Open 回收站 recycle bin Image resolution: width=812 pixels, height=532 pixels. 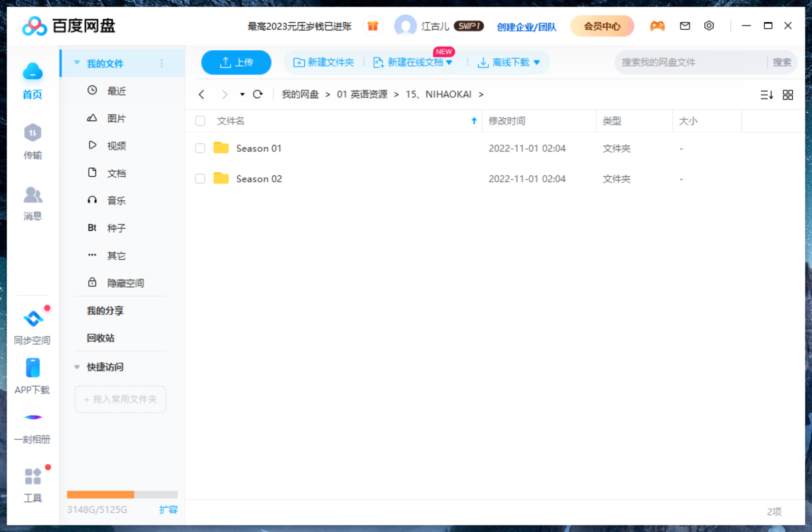point(101,338)
